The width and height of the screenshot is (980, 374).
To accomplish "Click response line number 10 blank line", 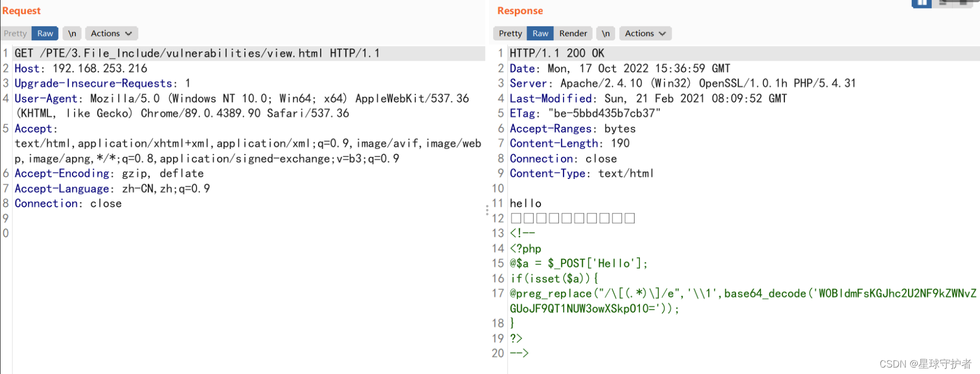I will [x=498, y=189].
